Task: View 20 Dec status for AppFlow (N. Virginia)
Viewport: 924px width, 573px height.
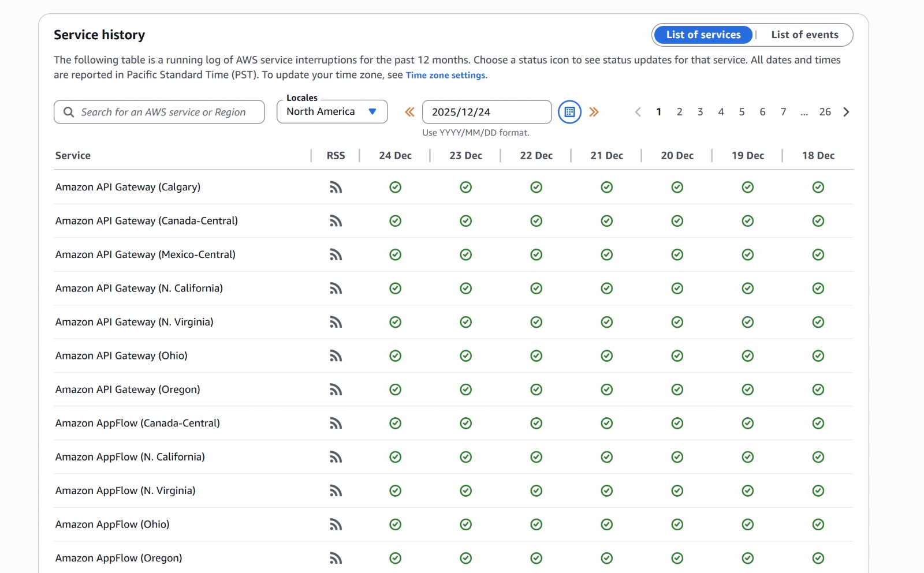Action: point(677,491)
